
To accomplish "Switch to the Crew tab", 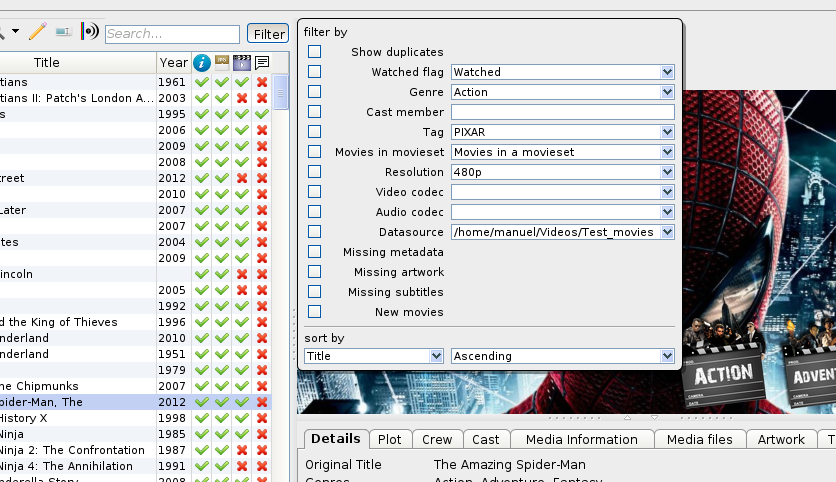I will point(437,439).
